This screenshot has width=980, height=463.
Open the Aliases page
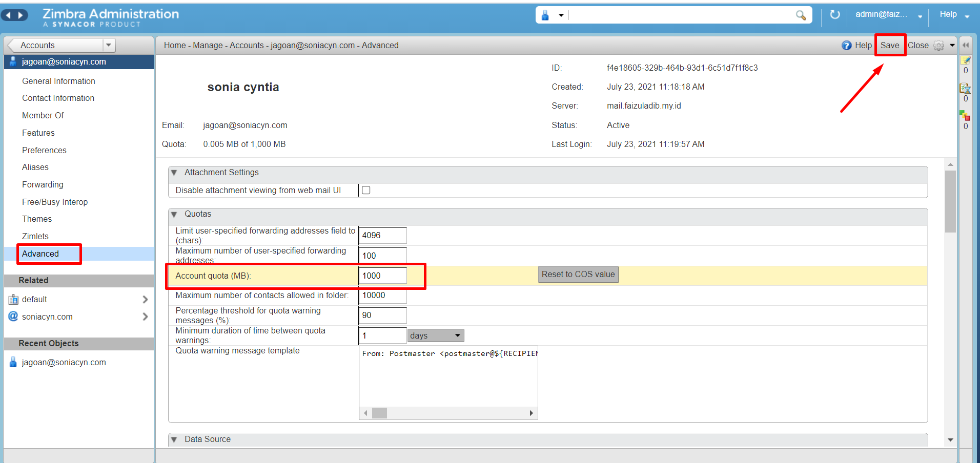[35, 167]
